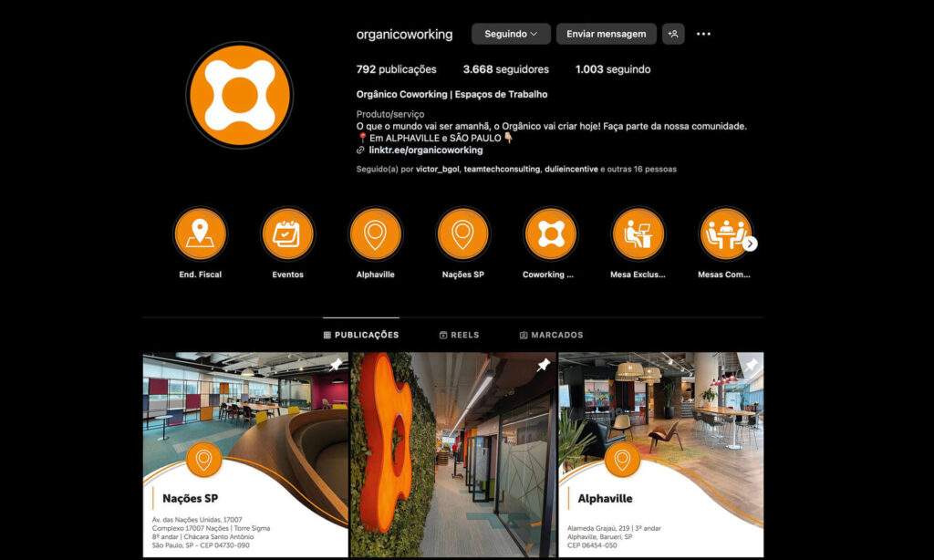Open the Mesa Exclusiva story highlight

(x=638, y=234)
